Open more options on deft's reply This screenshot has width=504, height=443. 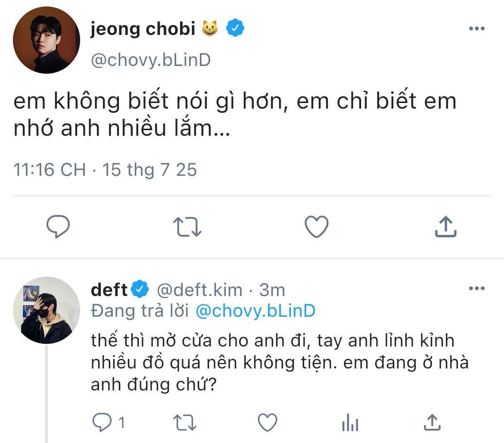[x=476, y=288]
